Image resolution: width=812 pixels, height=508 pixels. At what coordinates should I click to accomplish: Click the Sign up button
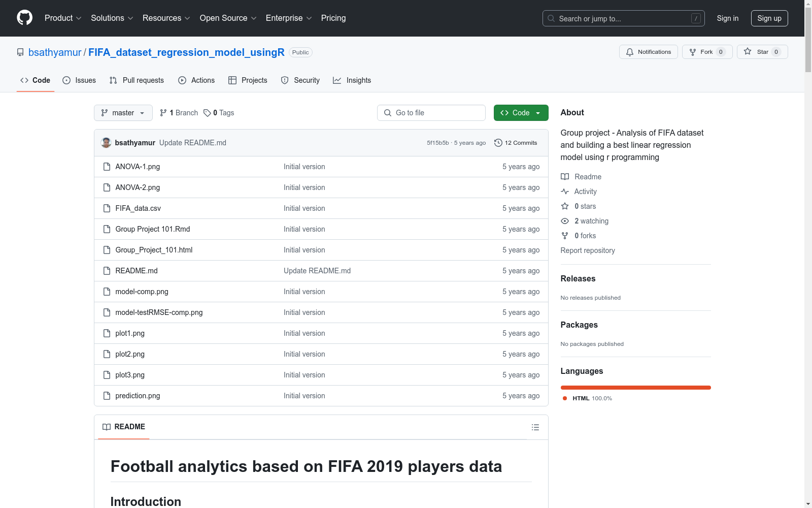[769, 18]
